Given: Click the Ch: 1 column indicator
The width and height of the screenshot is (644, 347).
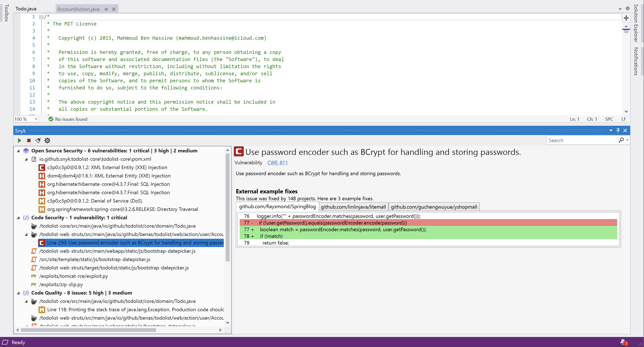Looking at the screenshot, I should point(592,119).
